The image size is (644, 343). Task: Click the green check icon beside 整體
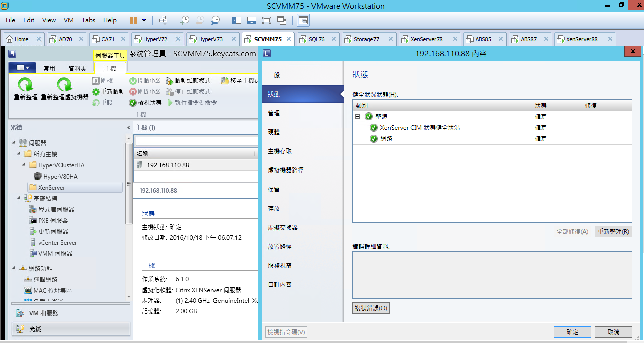pyautogui.click(x=369, y=117)
